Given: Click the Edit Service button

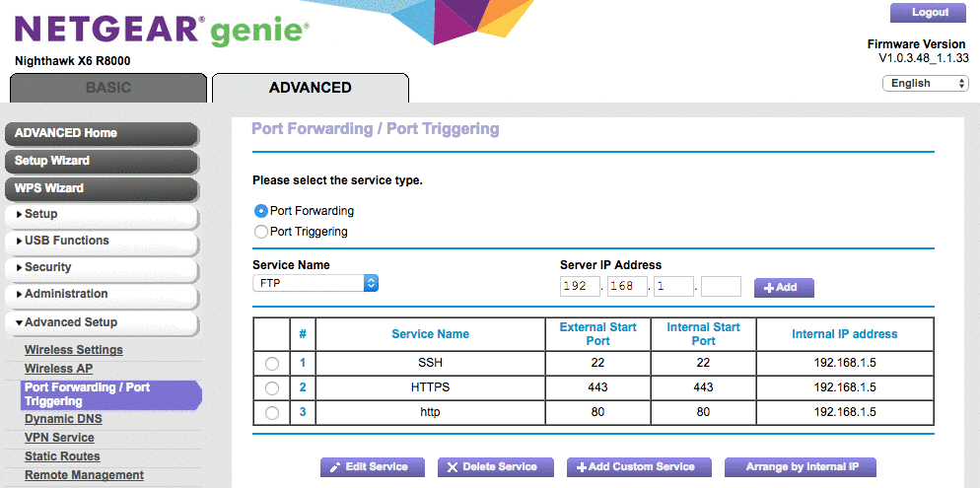Looking at the screenshot, I should 373,467.
